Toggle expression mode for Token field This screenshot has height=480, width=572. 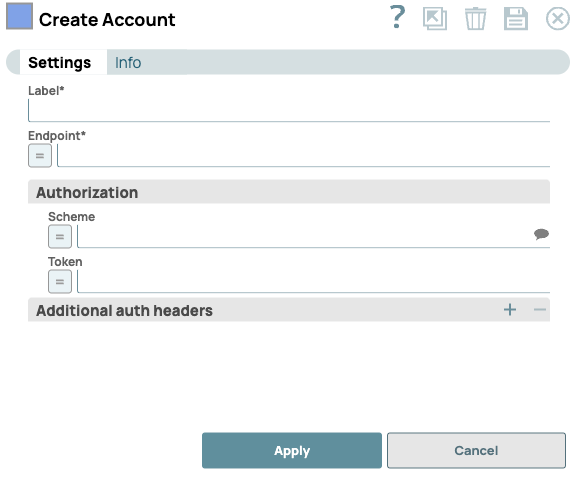coord(60,282)
